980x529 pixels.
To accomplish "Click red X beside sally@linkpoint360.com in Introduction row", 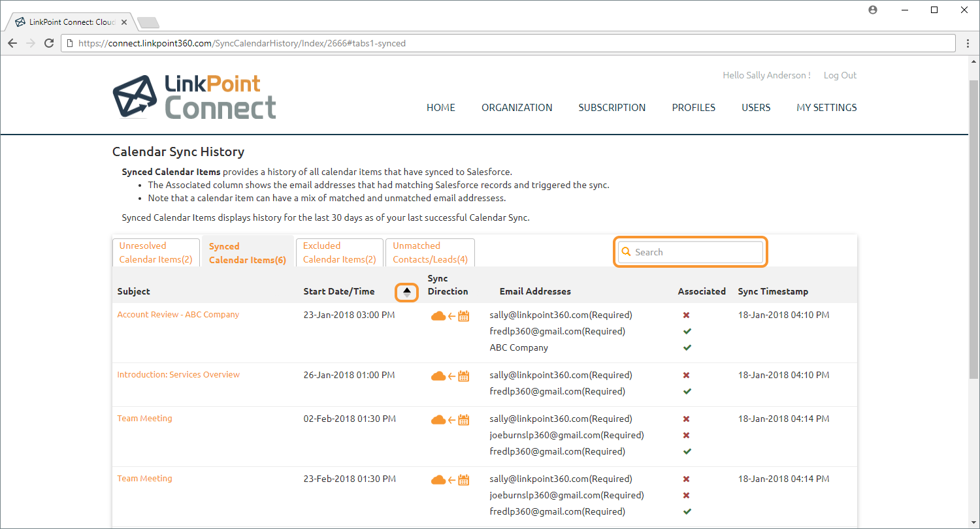I will pos(687,376).
